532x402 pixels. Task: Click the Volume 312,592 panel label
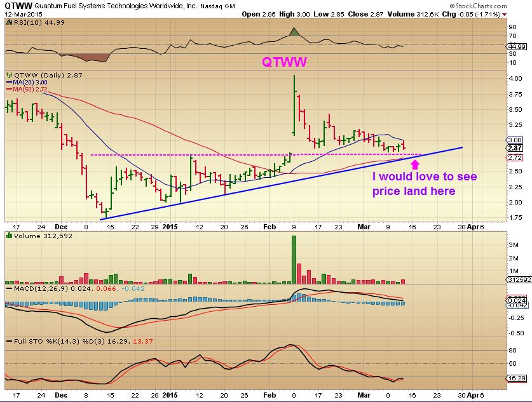(43, 236)
